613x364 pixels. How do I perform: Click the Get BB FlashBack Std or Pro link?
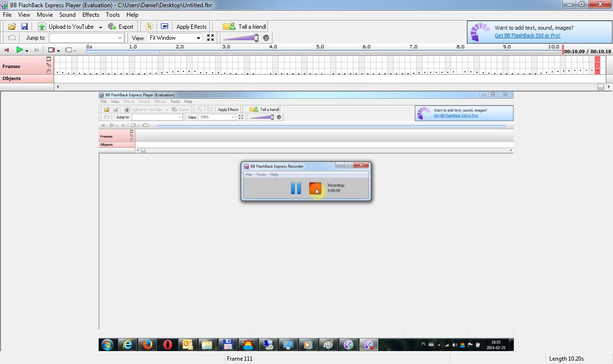tap(527, 35)
